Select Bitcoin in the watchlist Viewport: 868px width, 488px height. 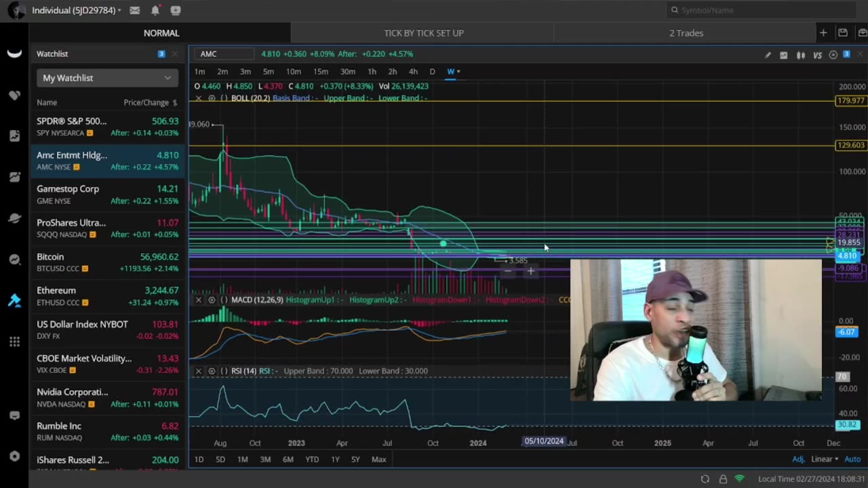click(x=107, y=262)
